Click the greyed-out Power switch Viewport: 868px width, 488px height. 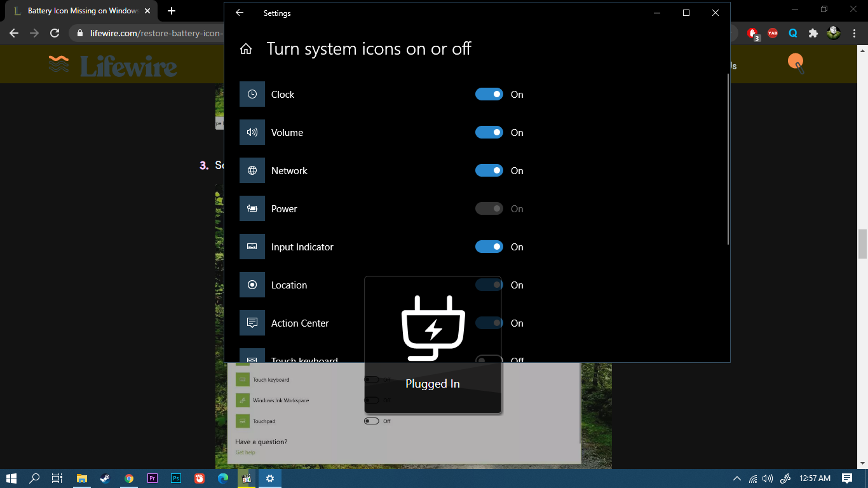(489, 208)
